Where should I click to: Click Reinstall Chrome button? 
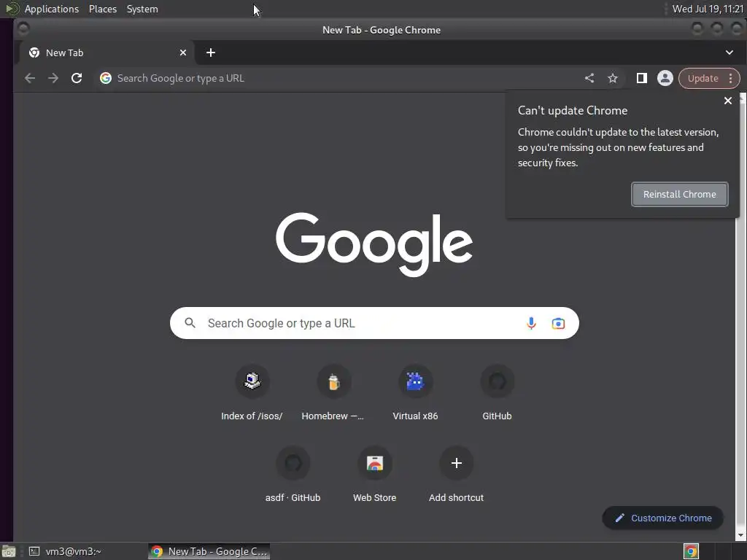coord(679,194)
